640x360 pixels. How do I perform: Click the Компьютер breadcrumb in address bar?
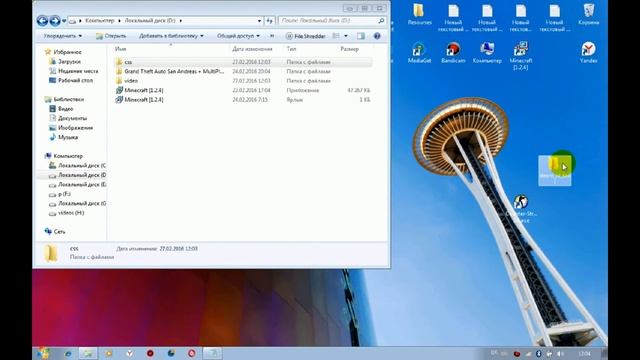pos(100,20)
